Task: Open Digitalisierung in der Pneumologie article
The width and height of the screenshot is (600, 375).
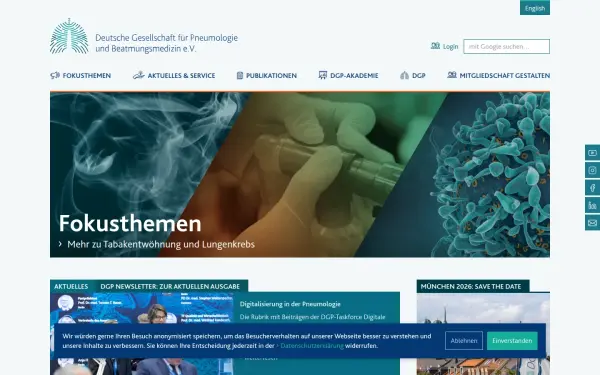Action: (290, 304)
